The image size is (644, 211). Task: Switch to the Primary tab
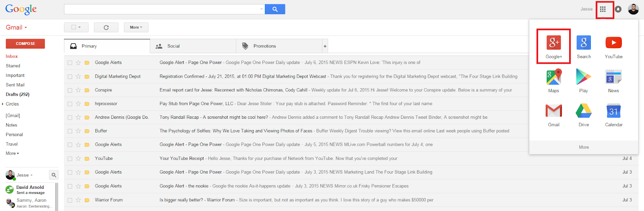(x=107, y=46)
